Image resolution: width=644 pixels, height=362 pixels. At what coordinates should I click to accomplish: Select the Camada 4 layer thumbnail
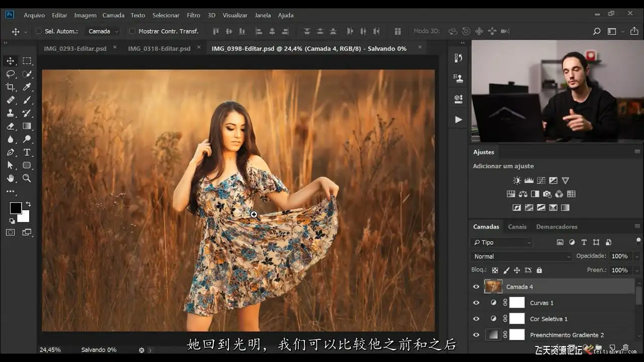(x=493, y=287)
